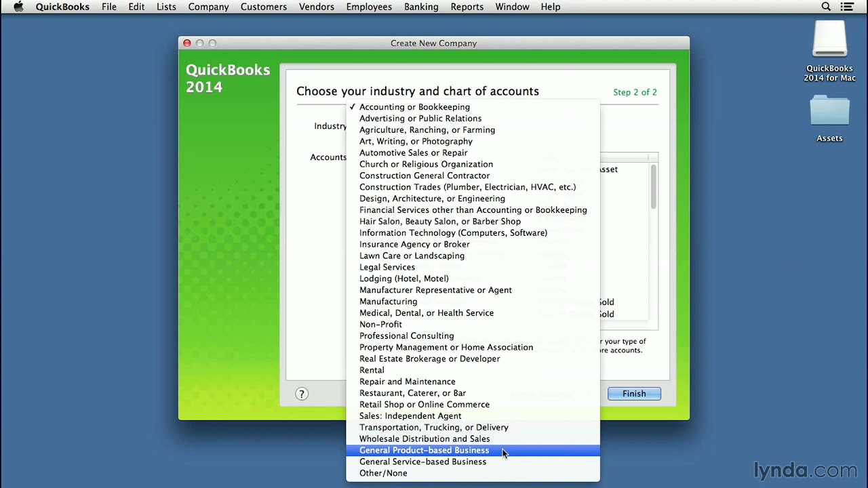Screen dimensions: 868x488
Task: Choose Retail Shop or Online Commerce
Action: click(x=473, y=405)
